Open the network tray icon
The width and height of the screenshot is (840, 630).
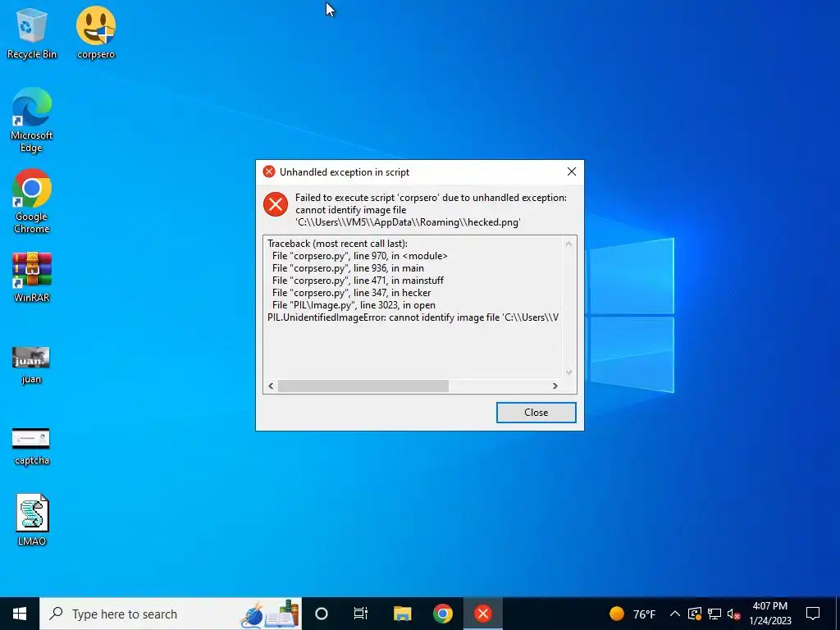pos(714,614)
